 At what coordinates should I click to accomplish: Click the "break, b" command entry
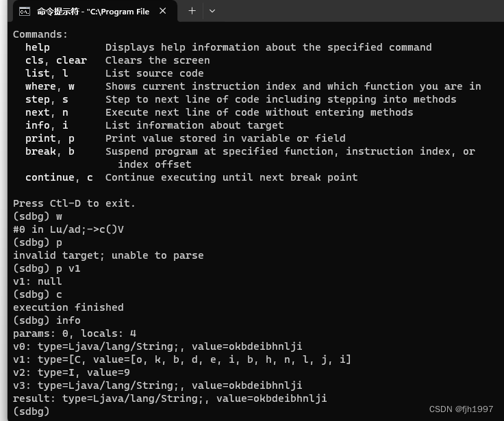(x=50, y=151)
